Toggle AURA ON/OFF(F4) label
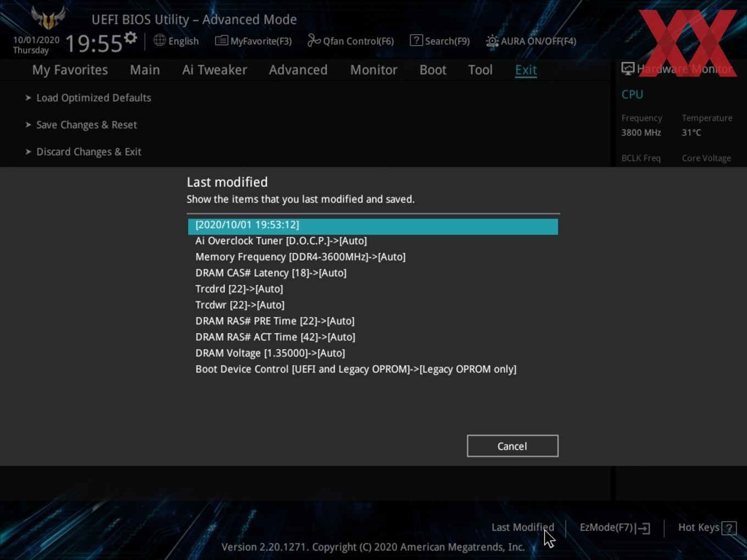The height and width of the screenshot is (560, 747). (538, 41)
